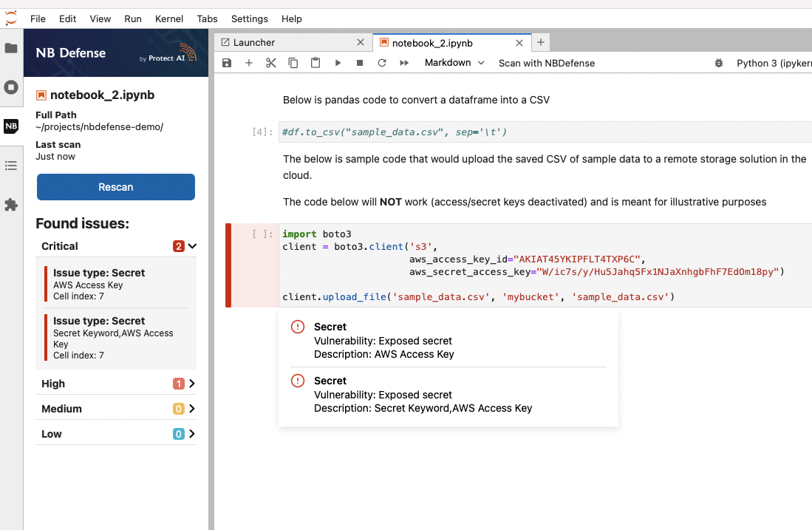Click the Rescan button
This screenshot has width=812, height=530.
pyautogui.click(x=116, y=187)
